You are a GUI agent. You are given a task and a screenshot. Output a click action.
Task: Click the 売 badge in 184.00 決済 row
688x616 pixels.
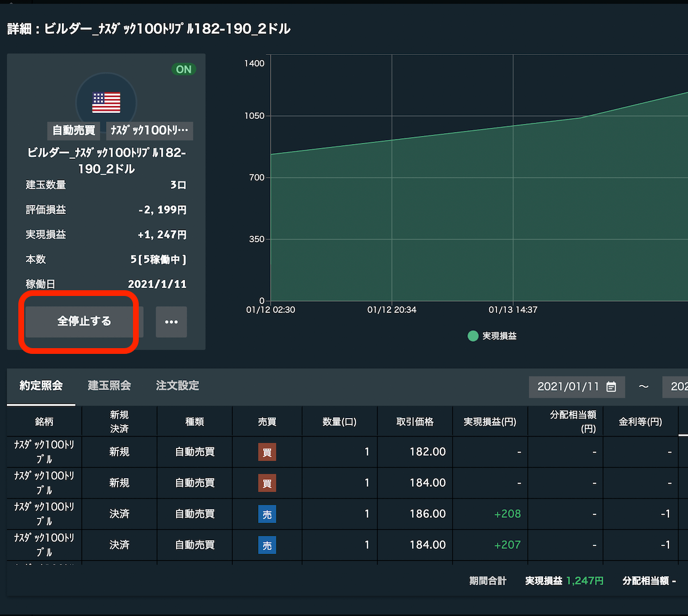(267, 545)
